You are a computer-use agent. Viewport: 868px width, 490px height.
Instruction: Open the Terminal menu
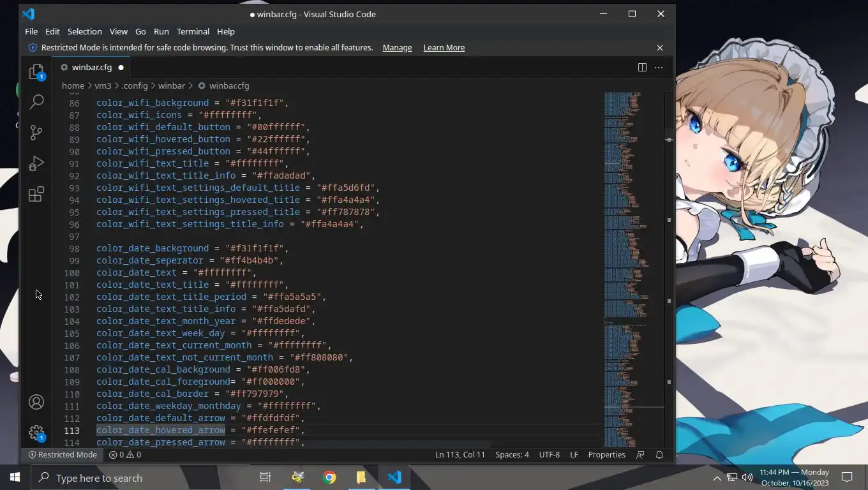coord(193,31)
